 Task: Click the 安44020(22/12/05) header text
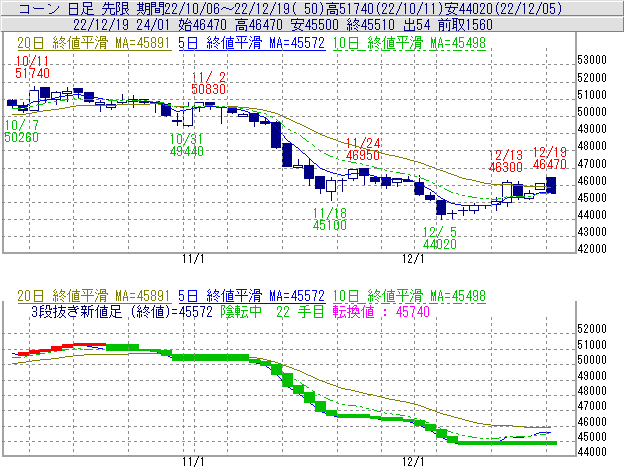[501, 8]
